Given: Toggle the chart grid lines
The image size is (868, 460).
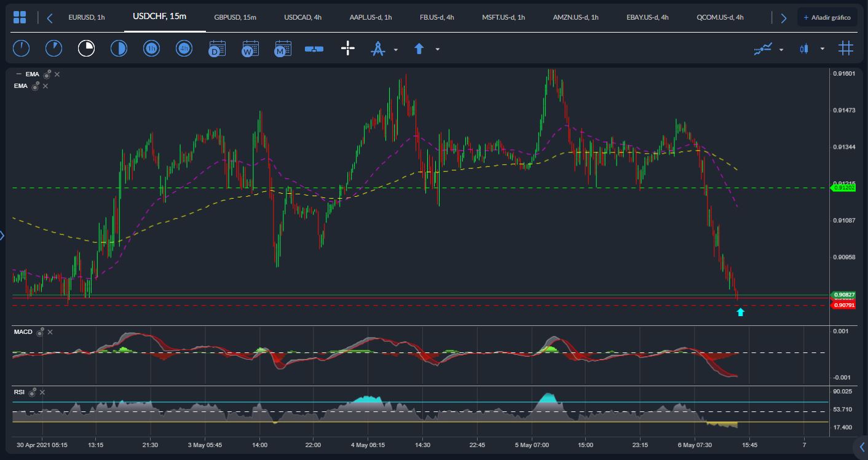Looking at the screenshot, I should tap(846, 49).
